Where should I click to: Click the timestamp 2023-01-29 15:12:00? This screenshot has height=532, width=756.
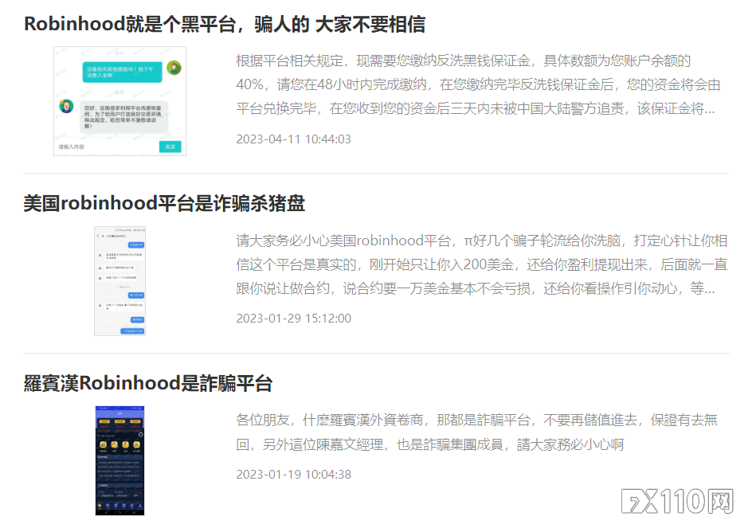tap(293, 319)
